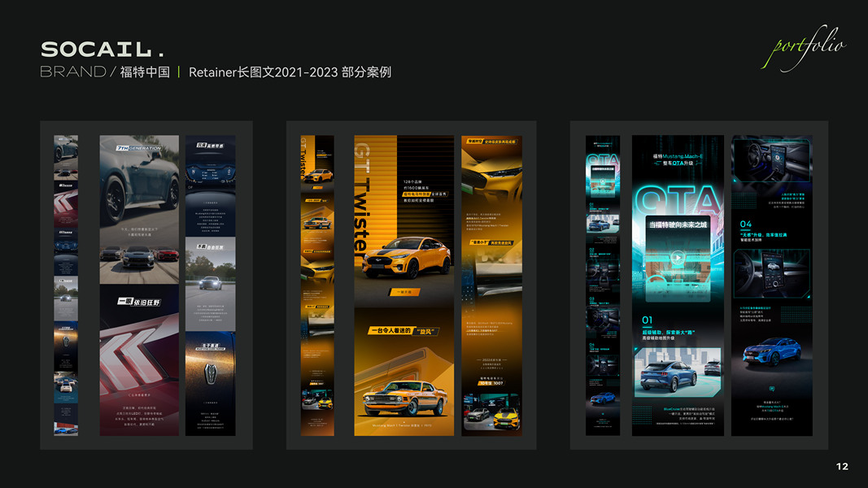The height and width of the screenshot is (488, 868).
Task: Open the Mustang key fob image
Action: pyautogui.click(x=211, y=383)
